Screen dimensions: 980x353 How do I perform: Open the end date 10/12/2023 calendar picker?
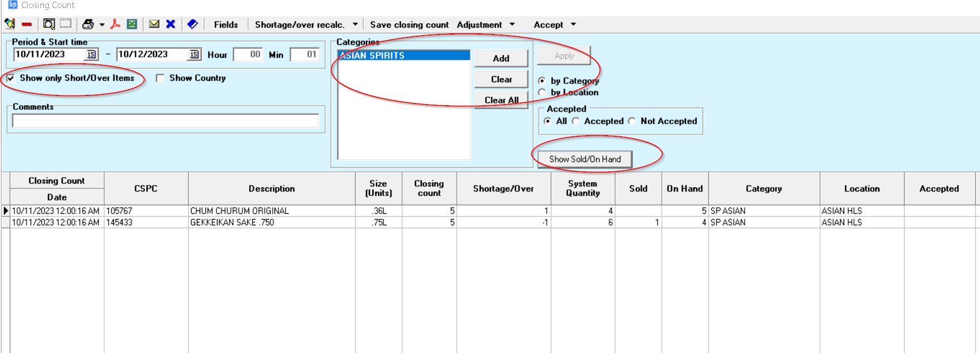(195, 54)
